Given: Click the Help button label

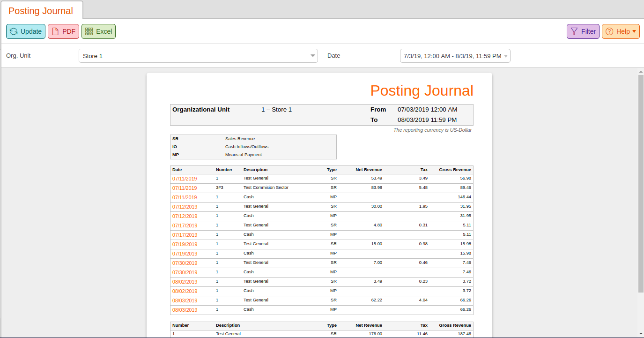Looking at the screenshot, I should pos(623,31).
